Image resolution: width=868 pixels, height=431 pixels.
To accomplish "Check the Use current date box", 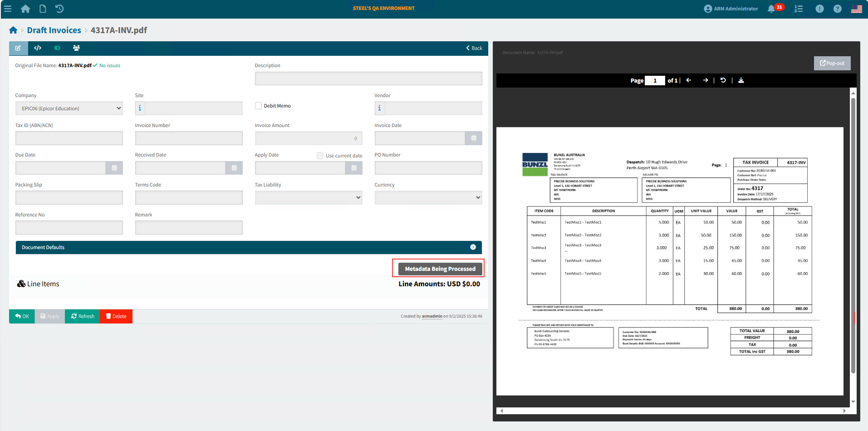I will point(320,156).
